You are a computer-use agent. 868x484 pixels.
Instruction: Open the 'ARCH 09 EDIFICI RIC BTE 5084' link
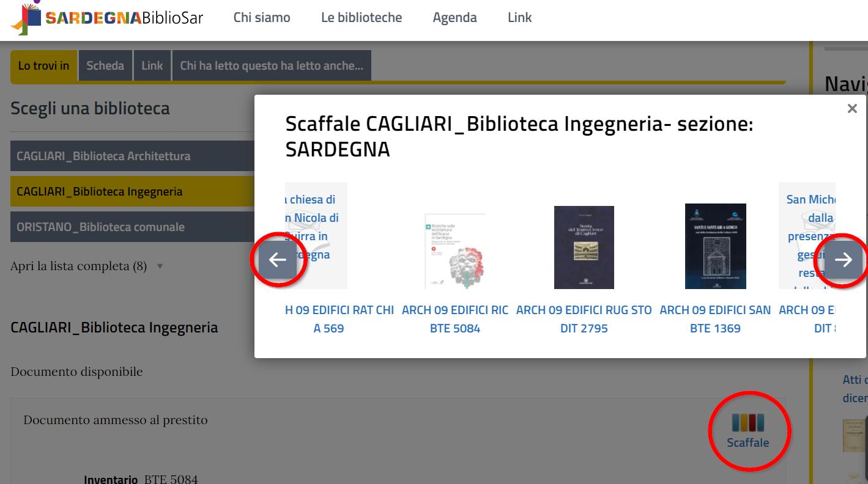click(x=454, y=319)
